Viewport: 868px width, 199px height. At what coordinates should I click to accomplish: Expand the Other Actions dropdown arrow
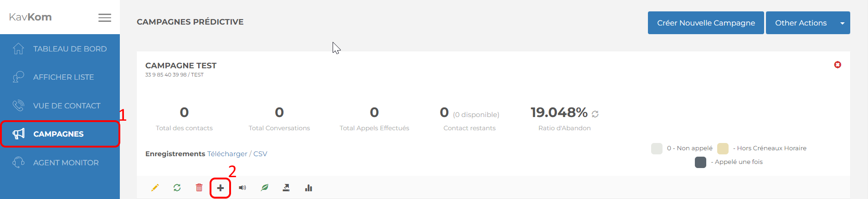coord(842,23)
